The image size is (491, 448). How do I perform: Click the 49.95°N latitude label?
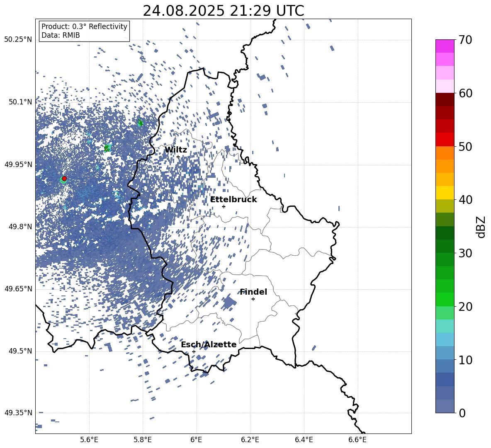point(18,165)
